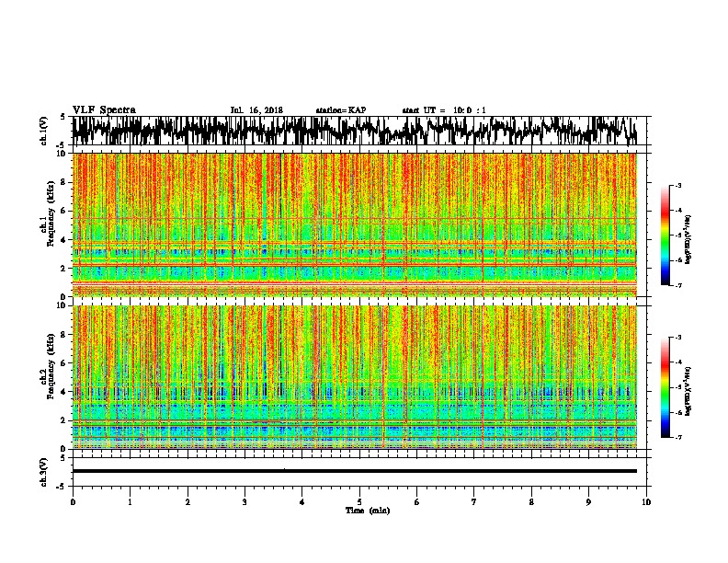Click the time axis tick label "2"
The image size is (728, 563).
pyautogui.click(x=188, y=502)
